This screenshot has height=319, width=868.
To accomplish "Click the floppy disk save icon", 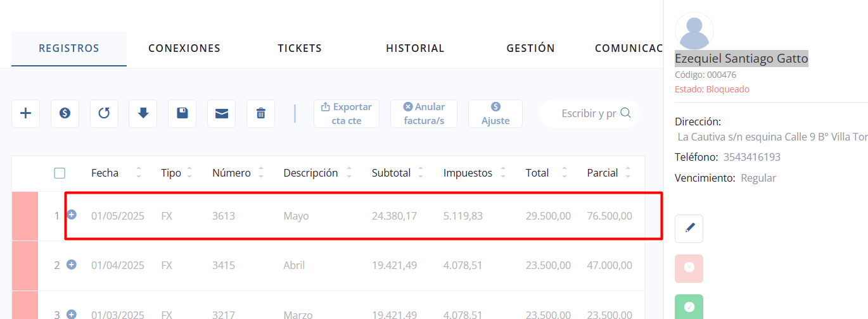I will coord(182,114).
